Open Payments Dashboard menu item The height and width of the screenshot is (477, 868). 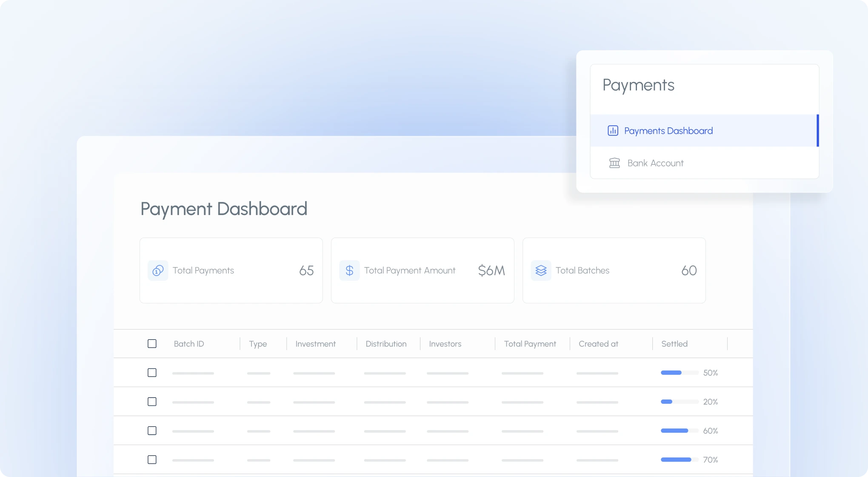668,131
